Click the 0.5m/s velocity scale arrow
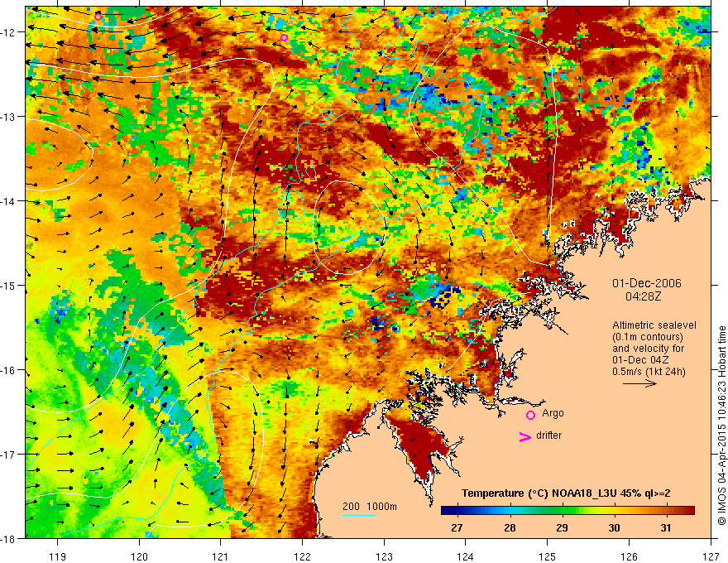Viewport: 728px width, 563px height. 639,383
